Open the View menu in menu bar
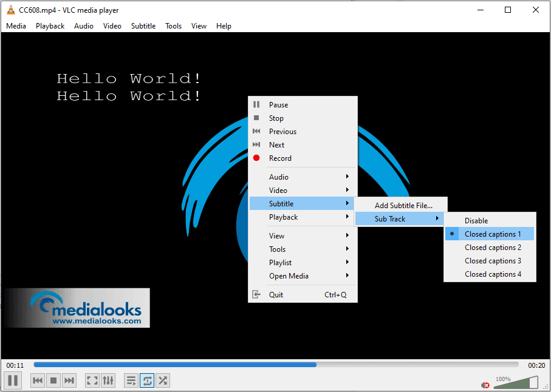 tap(199, 26)
